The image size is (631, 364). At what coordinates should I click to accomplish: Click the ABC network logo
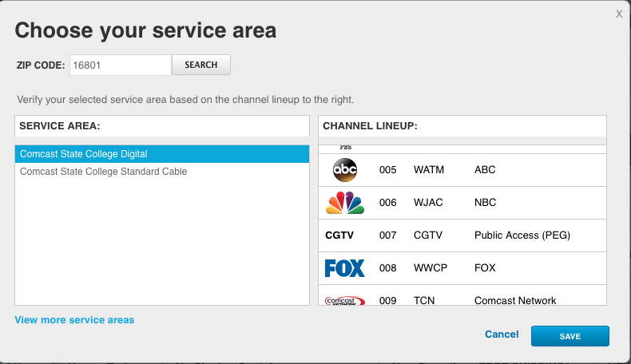pos(345,170)
